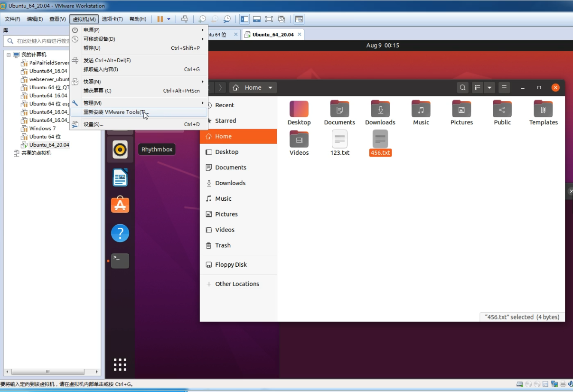
Task: Open Other Locations in Files sidebar
Action: (x=238, y=284)
